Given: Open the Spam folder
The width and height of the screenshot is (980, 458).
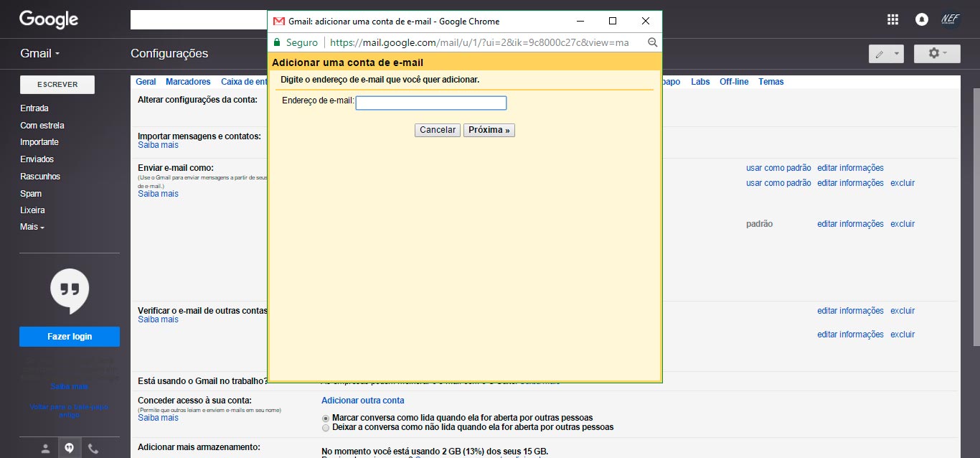Looking at the screenshot, I should click(31, 194).
